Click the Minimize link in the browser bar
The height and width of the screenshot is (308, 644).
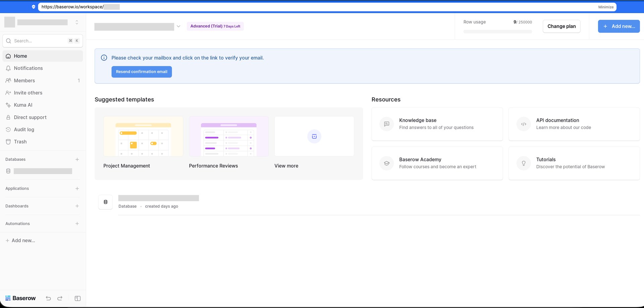click(606, 7)
